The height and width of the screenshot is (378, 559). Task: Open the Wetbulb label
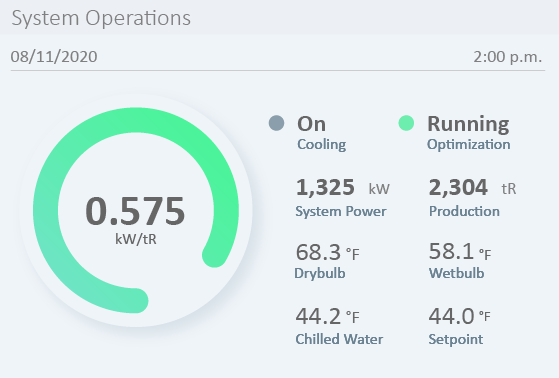pos(456,273)
